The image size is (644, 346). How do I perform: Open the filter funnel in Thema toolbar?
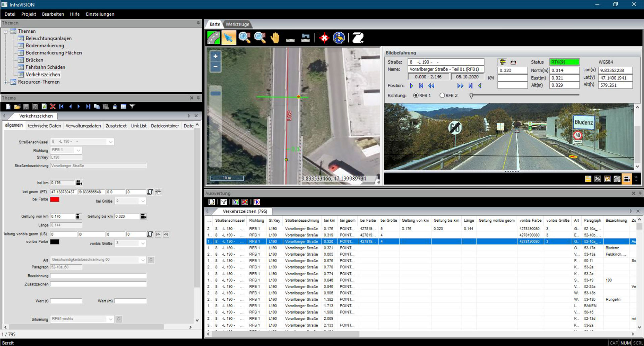click(132, 107)
